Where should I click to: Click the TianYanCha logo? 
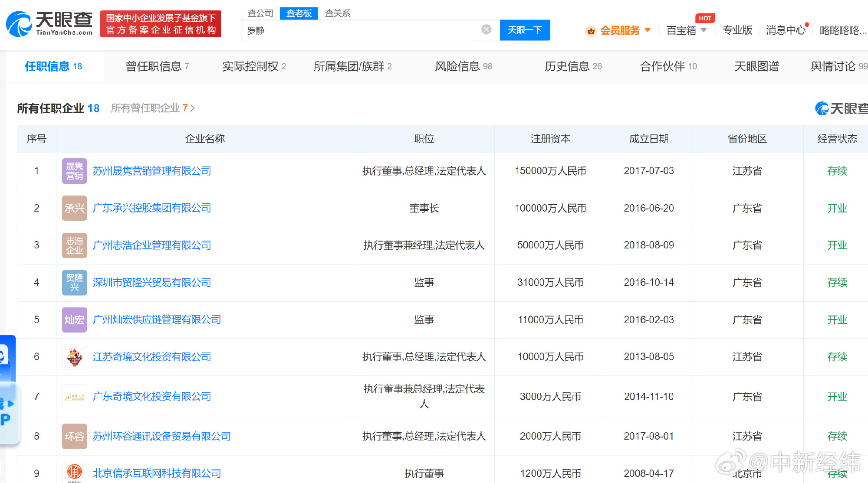49,24
